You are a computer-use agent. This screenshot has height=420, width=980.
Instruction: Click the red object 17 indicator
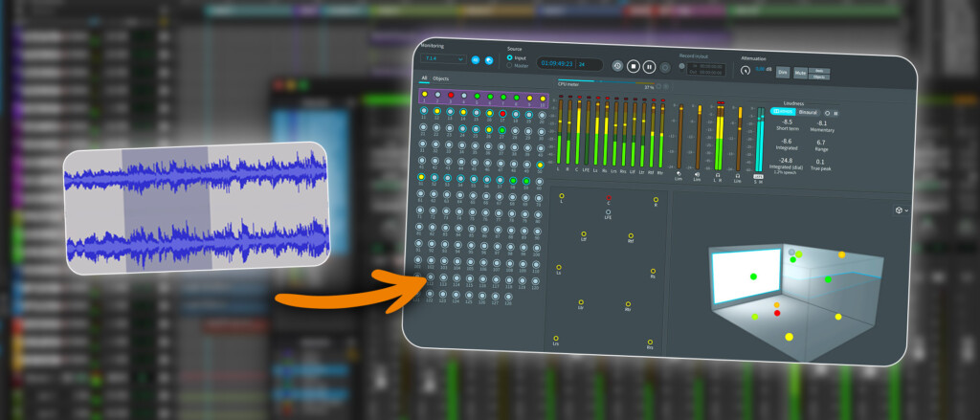[501, 114]
